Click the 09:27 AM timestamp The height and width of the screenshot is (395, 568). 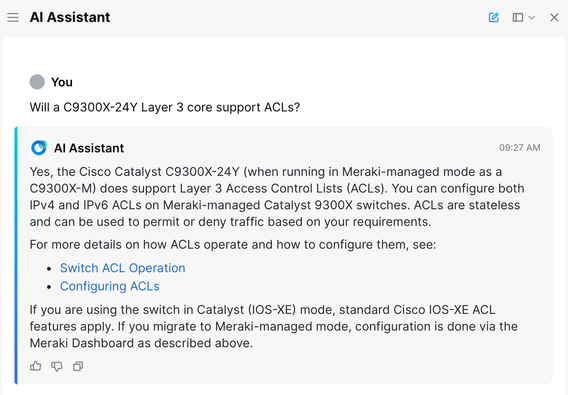(519, 148)
